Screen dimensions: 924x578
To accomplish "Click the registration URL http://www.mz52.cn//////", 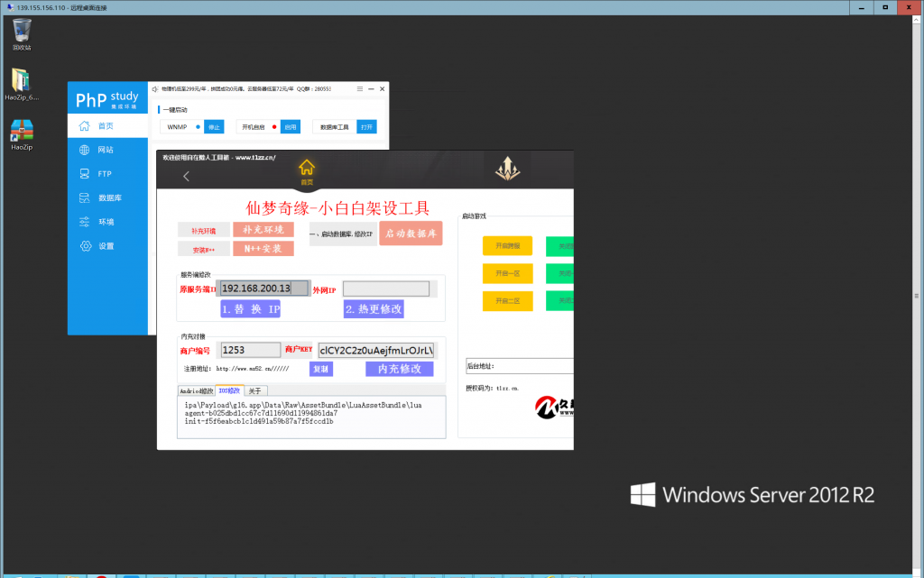I will click(253, 369).
